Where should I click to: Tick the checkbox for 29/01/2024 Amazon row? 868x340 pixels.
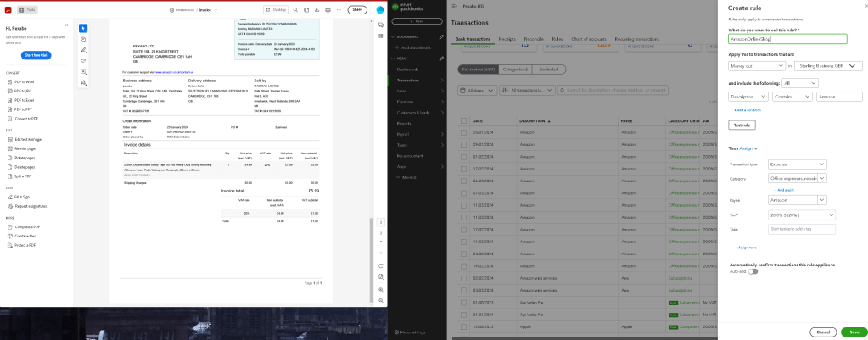click(463, 144)
